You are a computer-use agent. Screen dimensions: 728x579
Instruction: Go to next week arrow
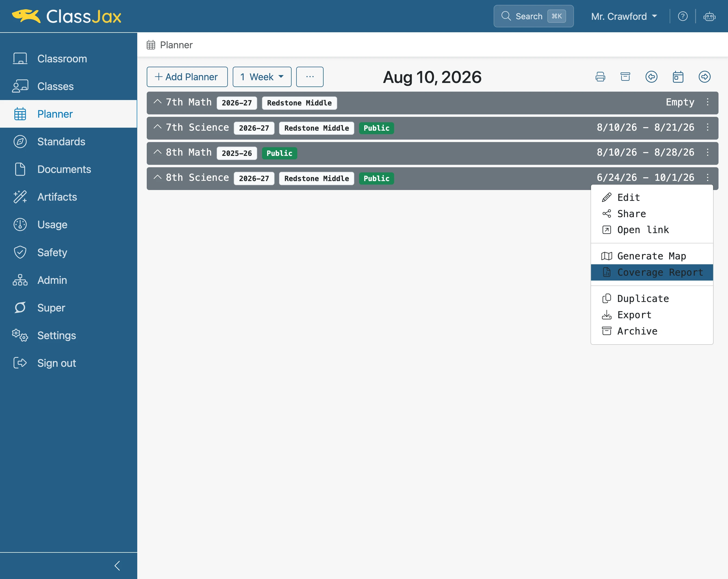(704, 77)
